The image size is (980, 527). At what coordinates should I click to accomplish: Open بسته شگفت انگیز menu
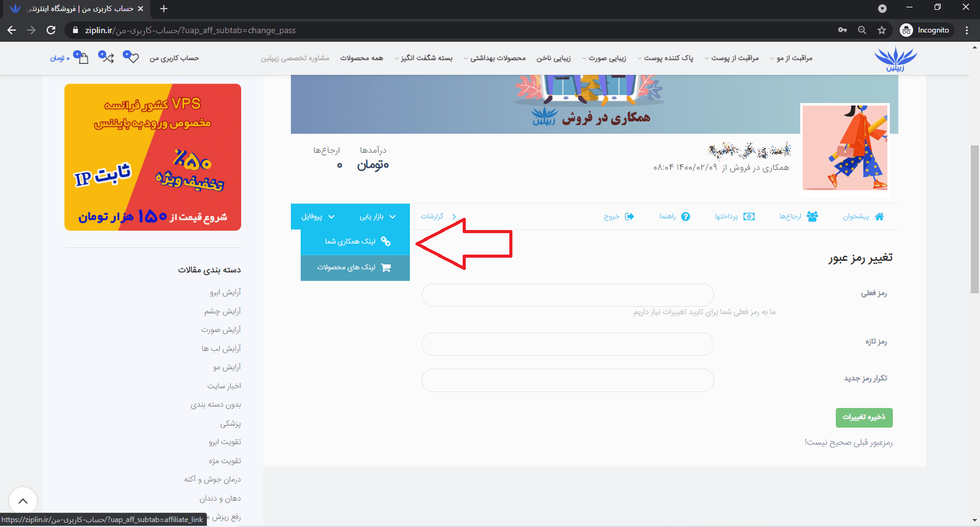coord(423,58)
